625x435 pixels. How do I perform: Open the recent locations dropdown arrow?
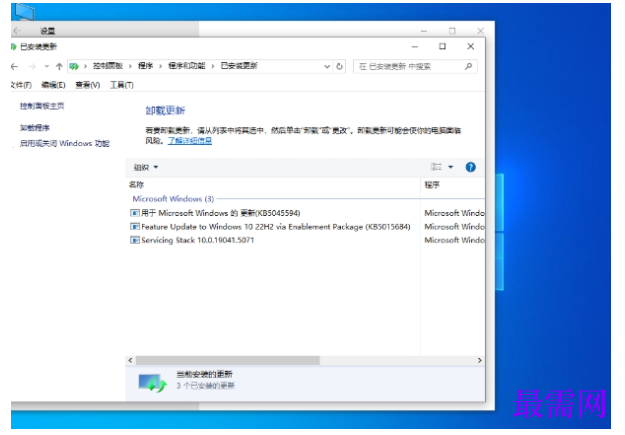(x=47, y=67)
